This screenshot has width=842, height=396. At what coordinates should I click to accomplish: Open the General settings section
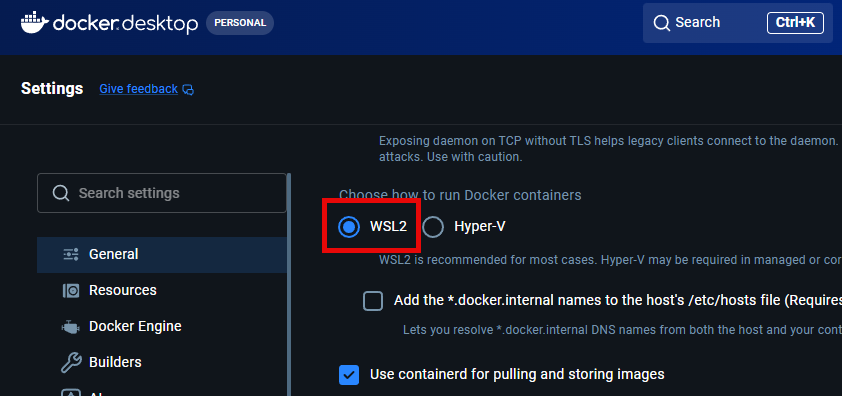(x=162, y=255)
